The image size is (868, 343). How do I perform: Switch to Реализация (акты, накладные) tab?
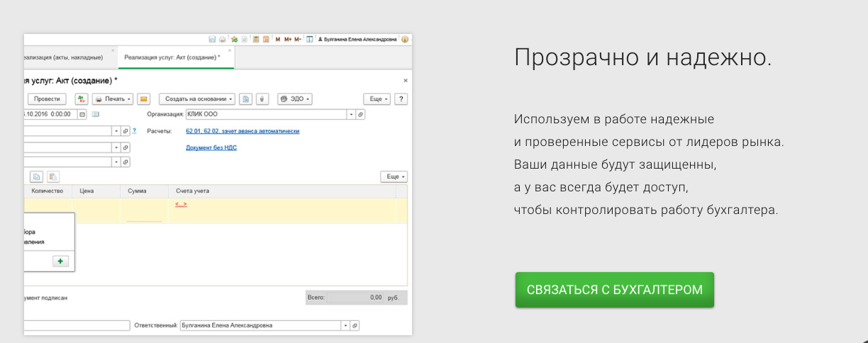coord(62,57)
